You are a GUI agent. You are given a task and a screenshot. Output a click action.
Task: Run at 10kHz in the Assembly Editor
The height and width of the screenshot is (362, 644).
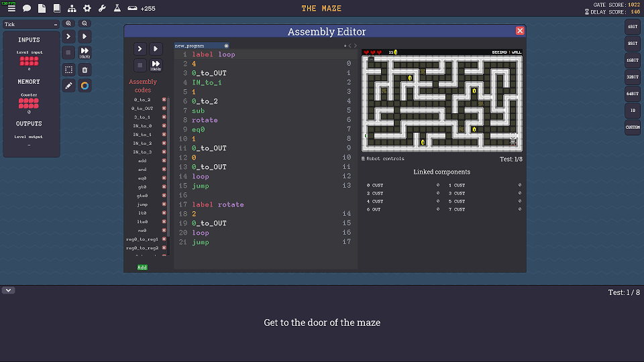tap(155, 65)
